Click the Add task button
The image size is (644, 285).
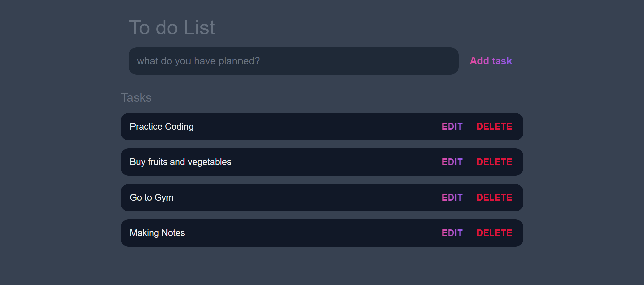491,61
